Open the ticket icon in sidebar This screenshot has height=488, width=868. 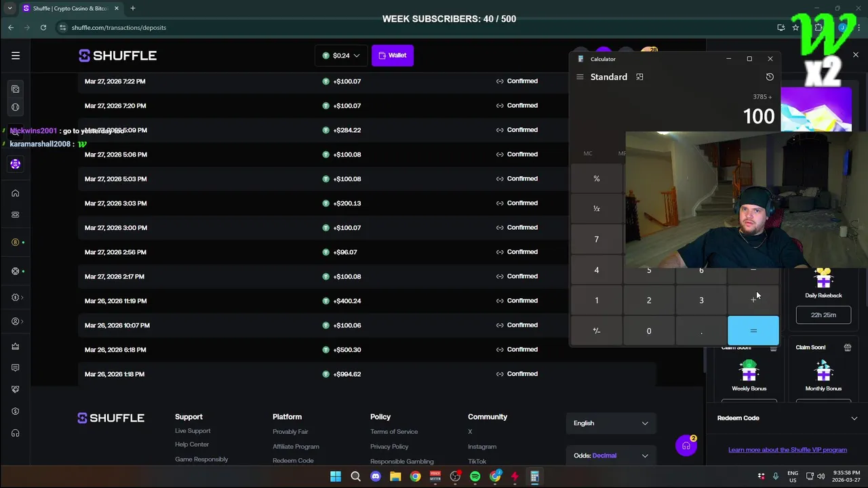(15, 215)
